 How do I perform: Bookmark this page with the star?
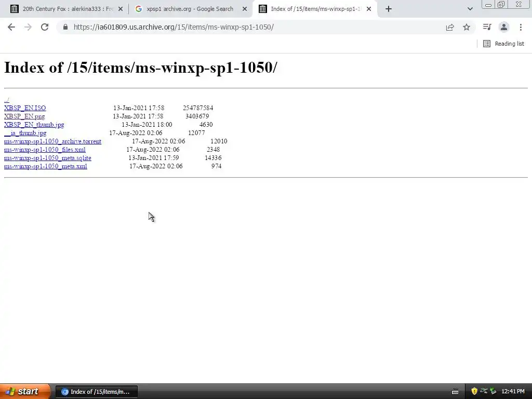467,27
